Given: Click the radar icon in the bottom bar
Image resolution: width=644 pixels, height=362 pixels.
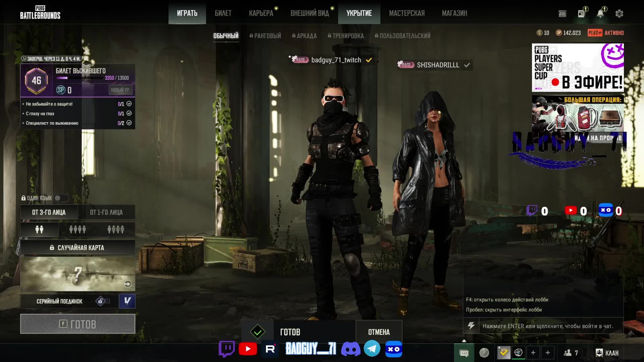Looking at the screenshot, I should [484, 353].
